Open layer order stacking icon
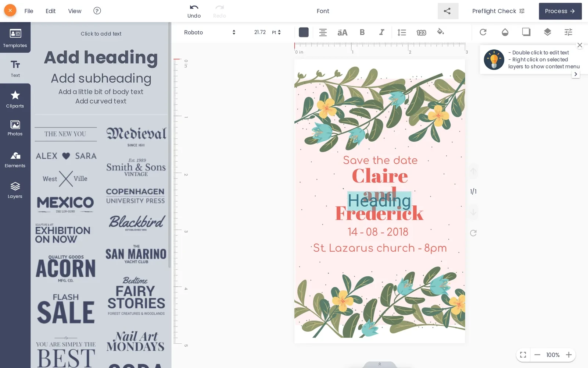 point(547,32)
